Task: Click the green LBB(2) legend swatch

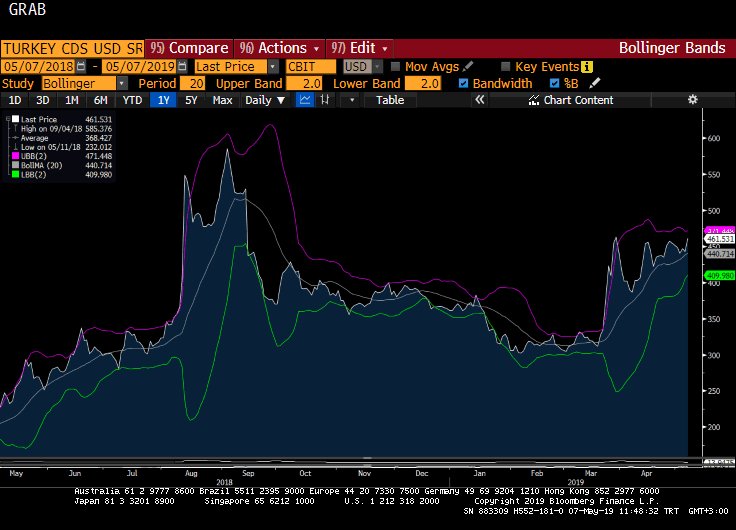Action: [x=15, y=174]
